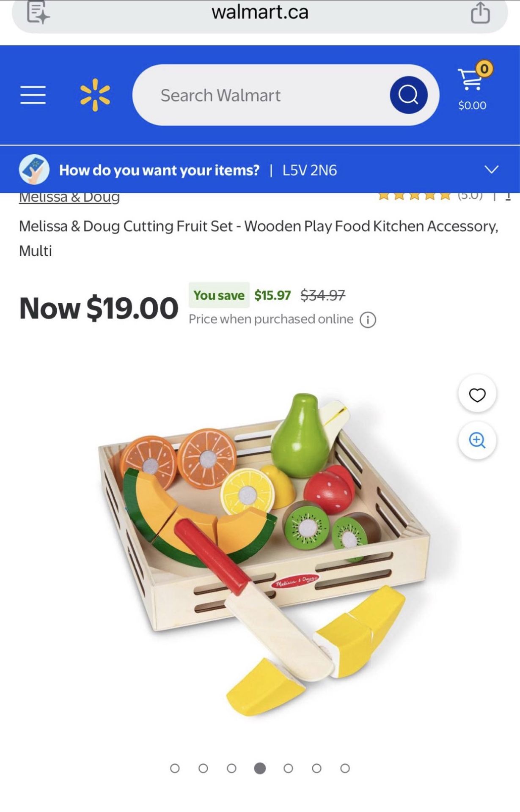Add item to favorites with heart icon
The image size is (520, 812).
coord(477,394)
